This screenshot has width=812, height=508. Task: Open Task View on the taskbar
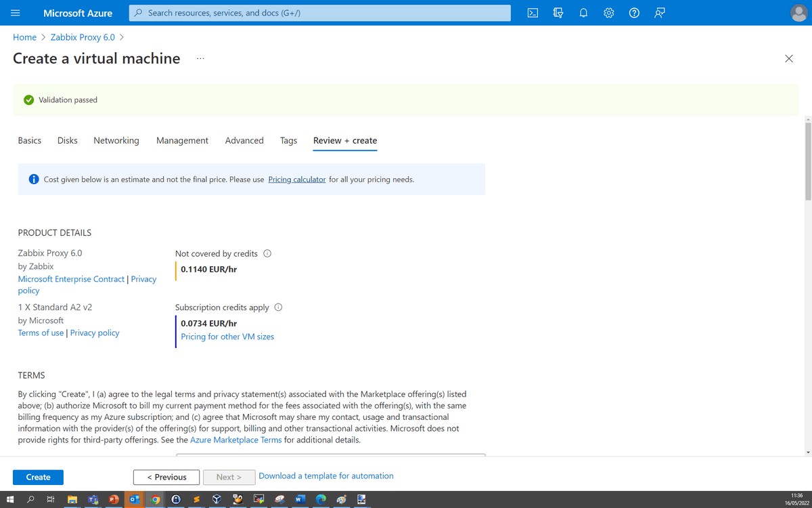[51, 500]
